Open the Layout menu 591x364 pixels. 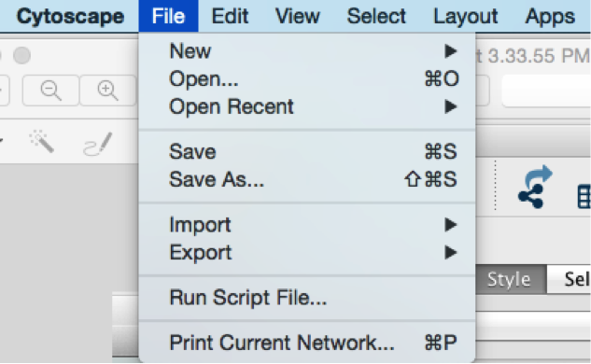[x=466, y=16]
